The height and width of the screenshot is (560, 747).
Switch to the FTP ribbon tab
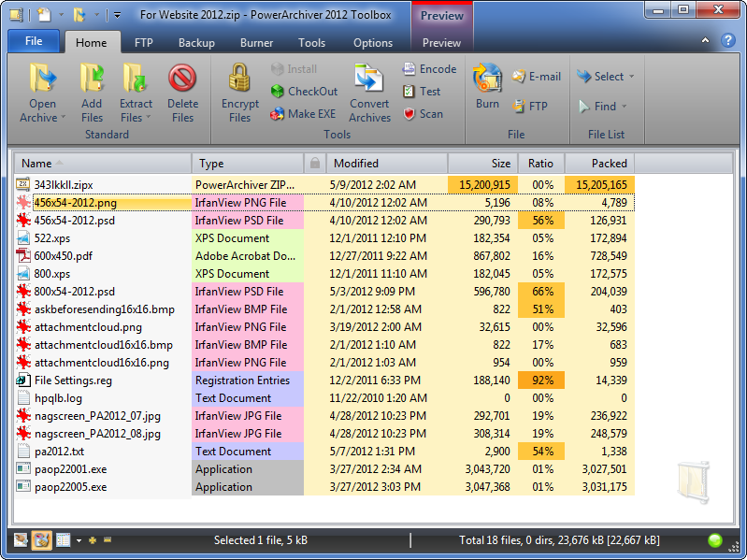(143, 42)
